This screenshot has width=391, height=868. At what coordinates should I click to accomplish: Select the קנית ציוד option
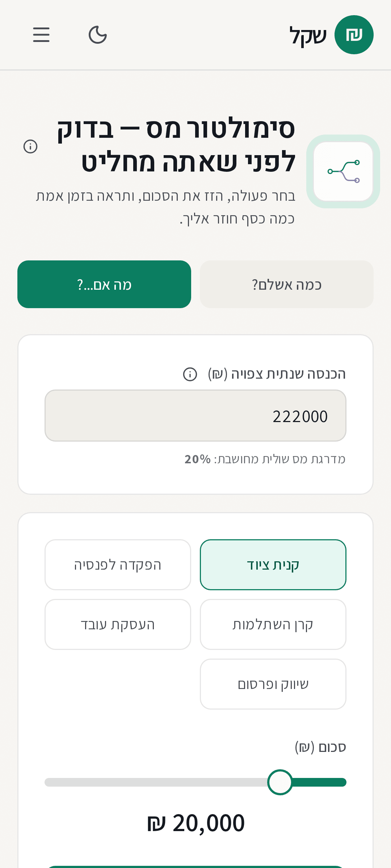pyautogui.click(x=273, y=565)
